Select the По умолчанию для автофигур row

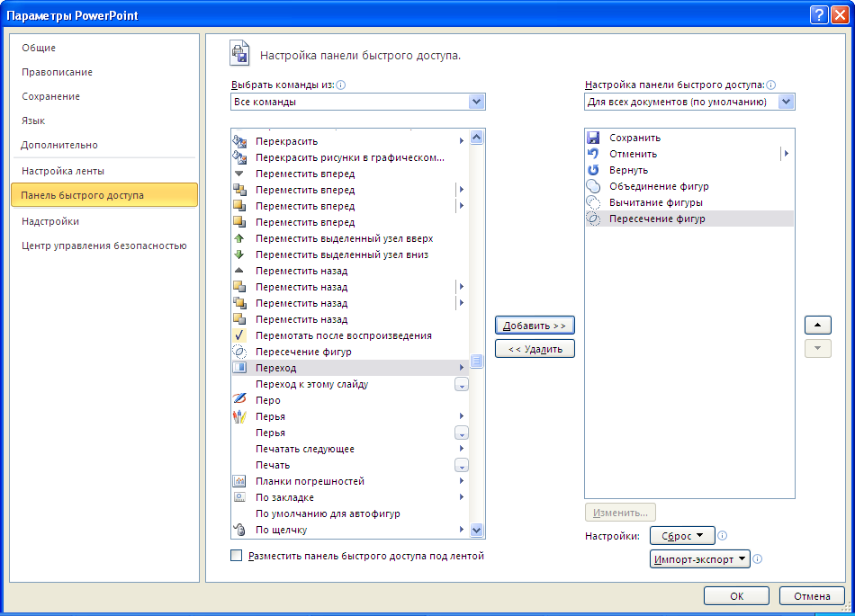tap(350, 513)
